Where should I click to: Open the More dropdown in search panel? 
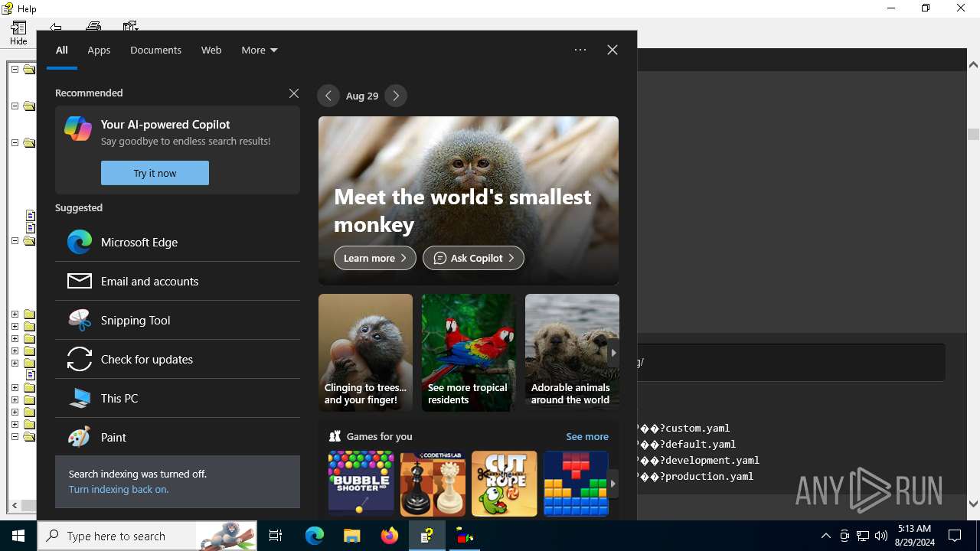(x=260, y=50)
